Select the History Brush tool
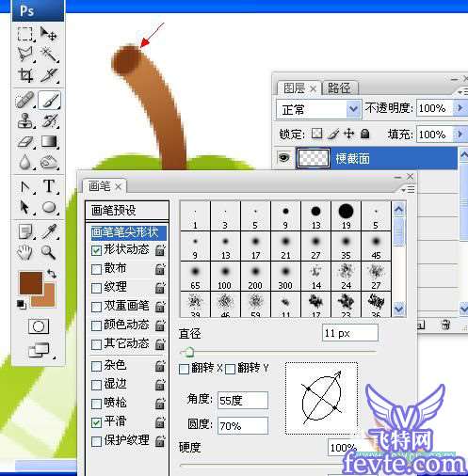The width and height of the screenshot is (468, 476). point(50,120)
